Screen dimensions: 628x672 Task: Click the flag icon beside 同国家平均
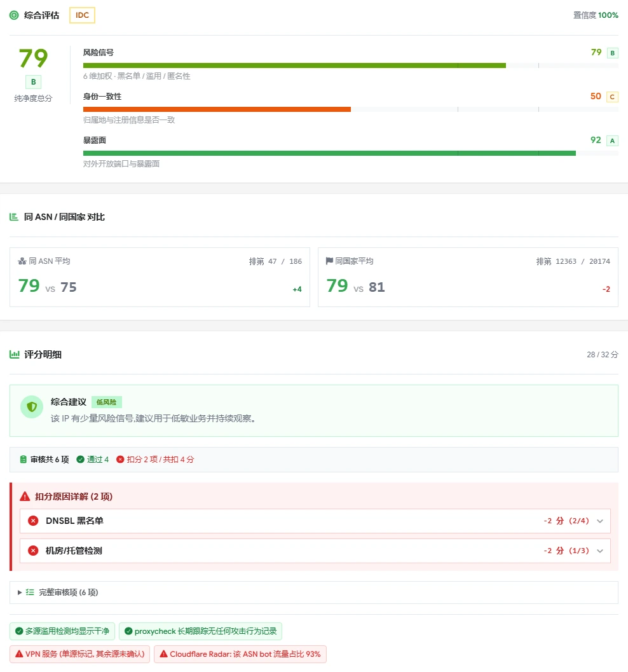[x=329, y=261]
